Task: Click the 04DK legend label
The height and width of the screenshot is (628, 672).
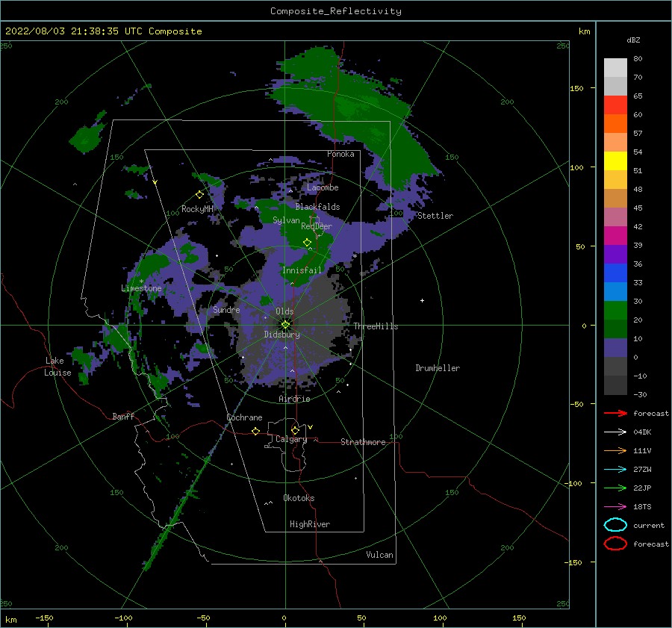Action: tap(642, 432)
